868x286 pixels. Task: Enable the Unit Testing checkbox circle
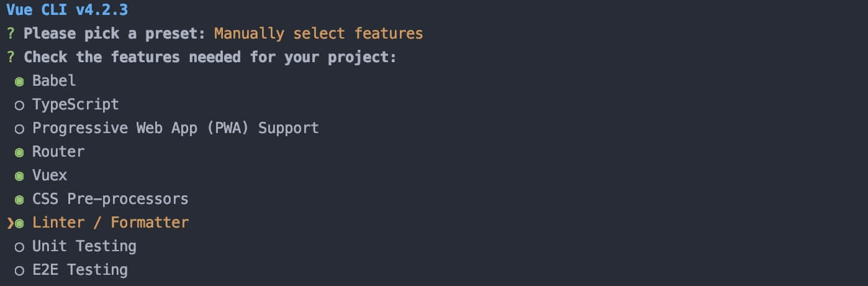[19, 247]
